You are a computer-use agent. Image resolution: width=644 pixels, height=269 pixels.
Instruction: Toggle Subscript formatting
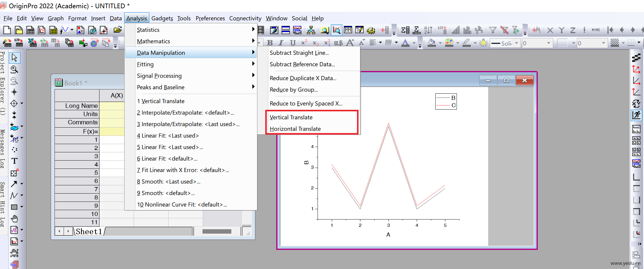(316, 43)
